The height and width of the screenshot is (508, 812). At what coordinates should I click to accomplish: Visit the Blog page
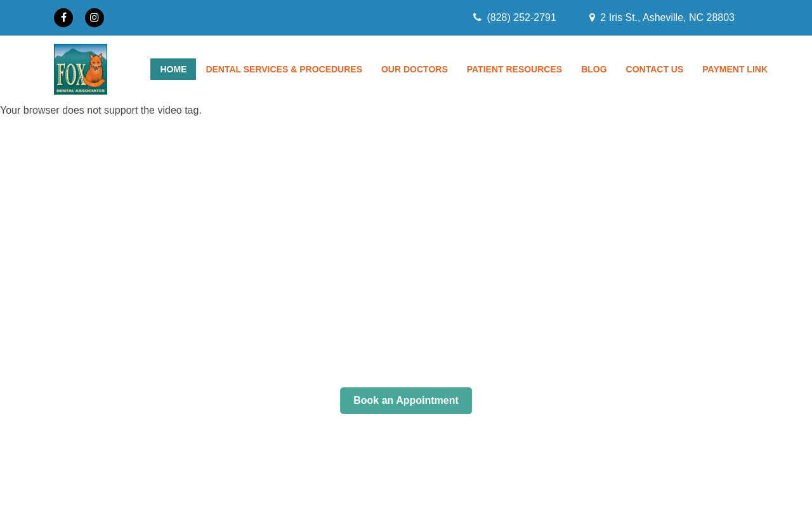coord(594,69)
